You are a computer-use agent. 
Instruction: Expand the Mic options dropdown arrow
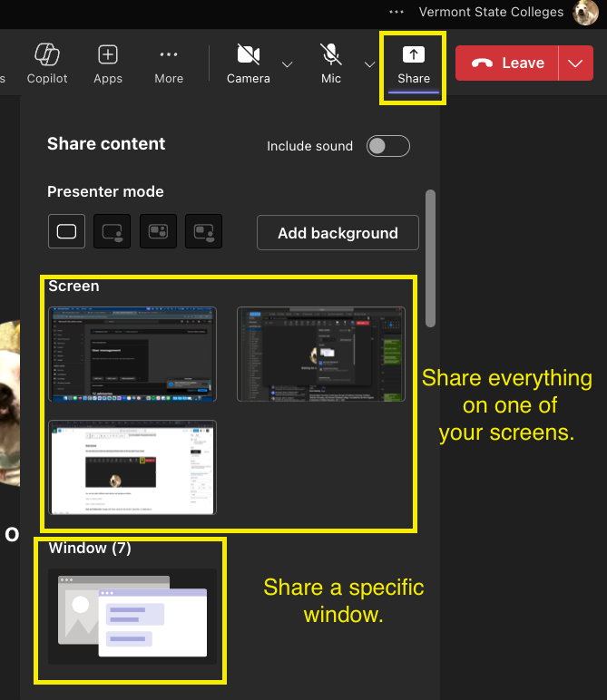point(369,64)
